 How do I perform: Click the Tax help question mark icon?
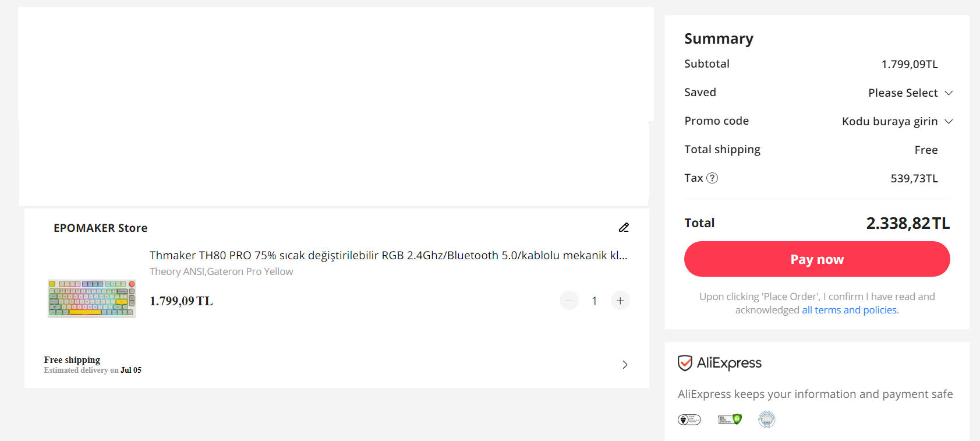click(712, 178)
